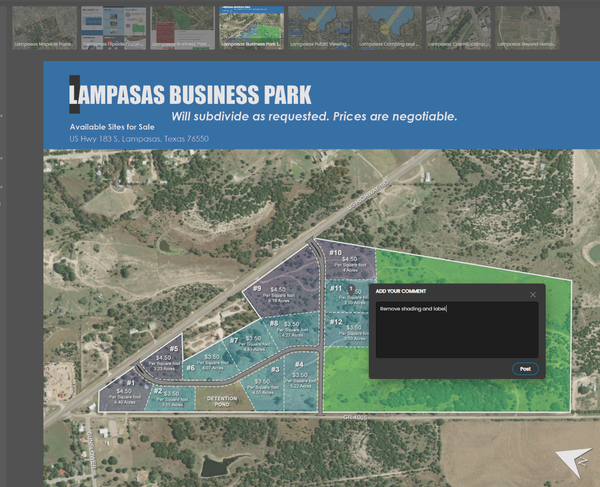Open Lampasas Flipside Poster thumbnail
Screen dimensions: 600x487
click(x=114, y=28)
